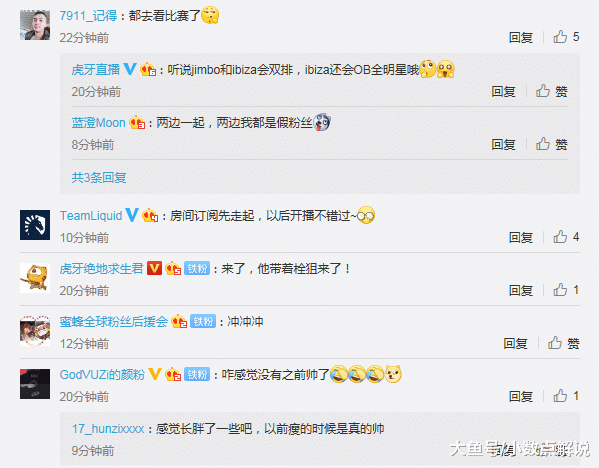Image resolution: width=599 pixels, height=468 pixels.
Task: Click thumbs-up on 蜜蜂全球粉丝后援会 comment
Action: click(555, 343)
